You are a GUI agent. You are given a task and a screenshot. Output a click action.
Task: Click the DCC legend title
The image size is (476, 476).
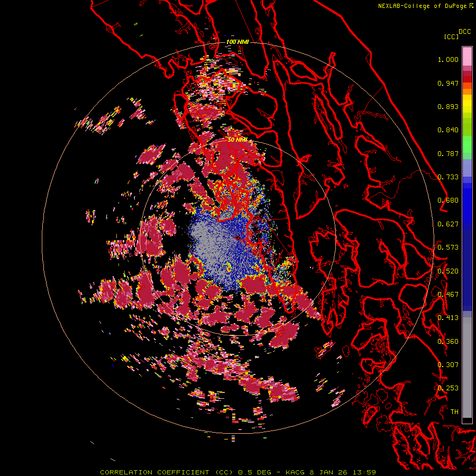coord(464,32)
